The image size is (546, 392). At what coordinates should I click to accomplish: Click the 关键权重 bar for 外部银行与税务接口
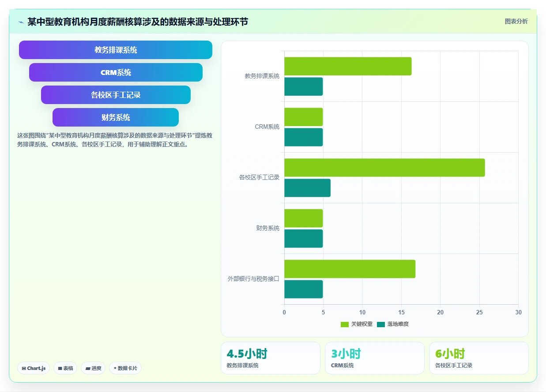tap(350, 269)
